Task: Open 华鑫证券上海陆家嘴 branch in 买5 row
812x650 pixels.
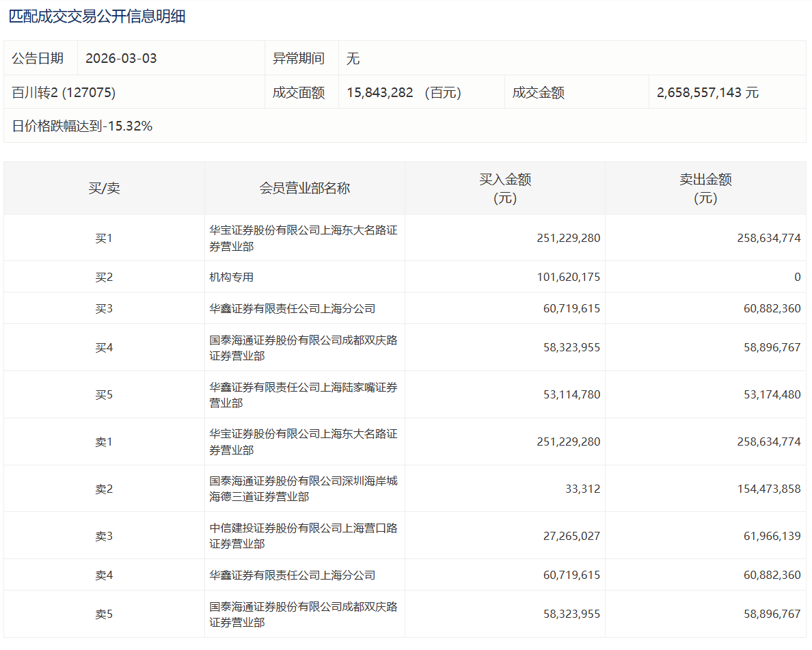Action: coord(303,395)
